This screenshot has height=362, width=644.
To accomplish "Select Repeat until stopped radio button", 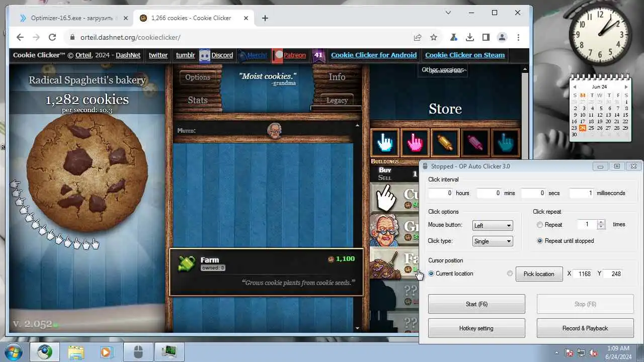I will 540,241.
